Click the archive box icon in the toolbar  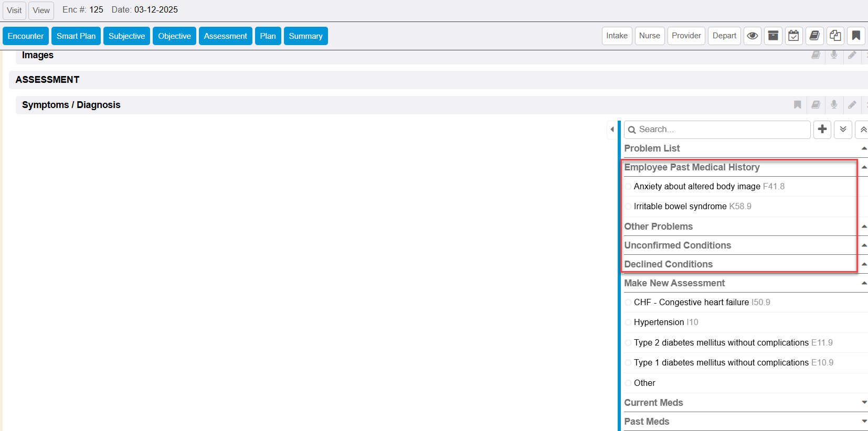pyautogui.click(x=773, y=36)
